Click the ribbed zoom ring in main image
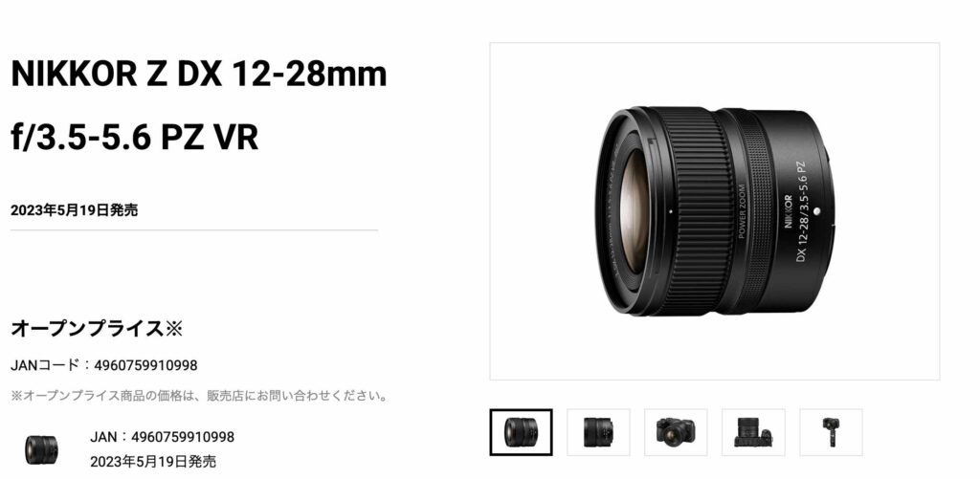 (697, 211)
